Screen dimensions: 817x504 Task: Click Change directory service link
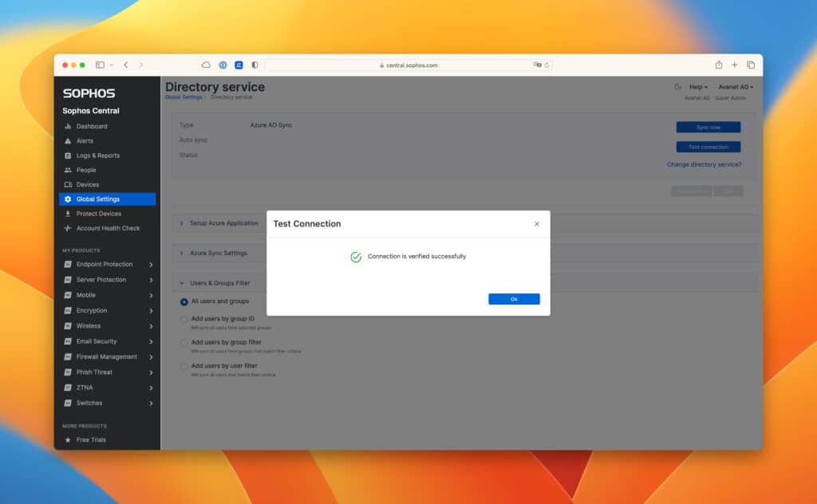pyautogui.click(x=704, y=164)
